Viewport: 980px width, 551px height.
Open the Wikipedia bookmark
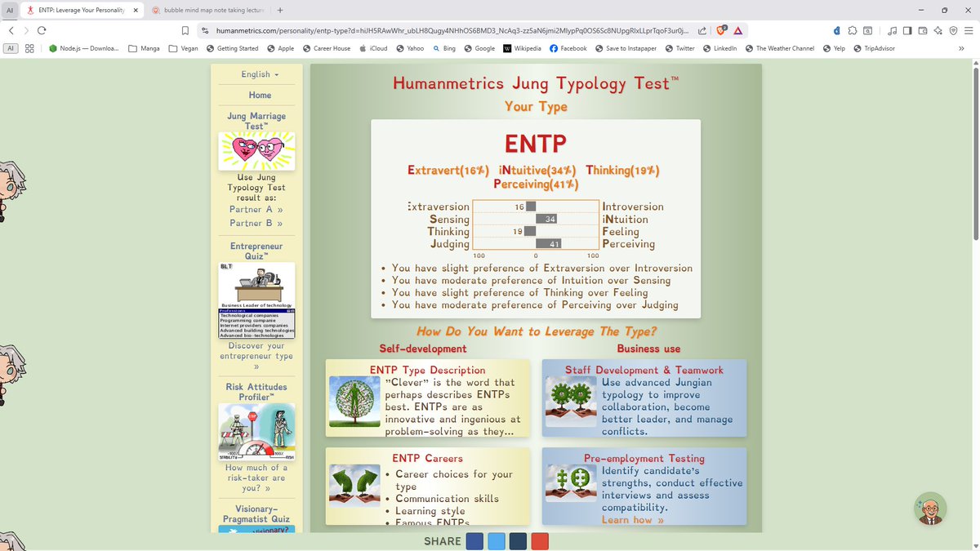[x=521, y=48]
